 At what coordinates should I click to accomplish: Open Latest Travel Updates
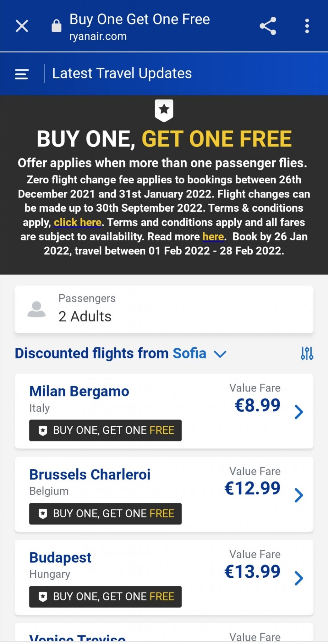pyautogui.click(x=122, y=73)
